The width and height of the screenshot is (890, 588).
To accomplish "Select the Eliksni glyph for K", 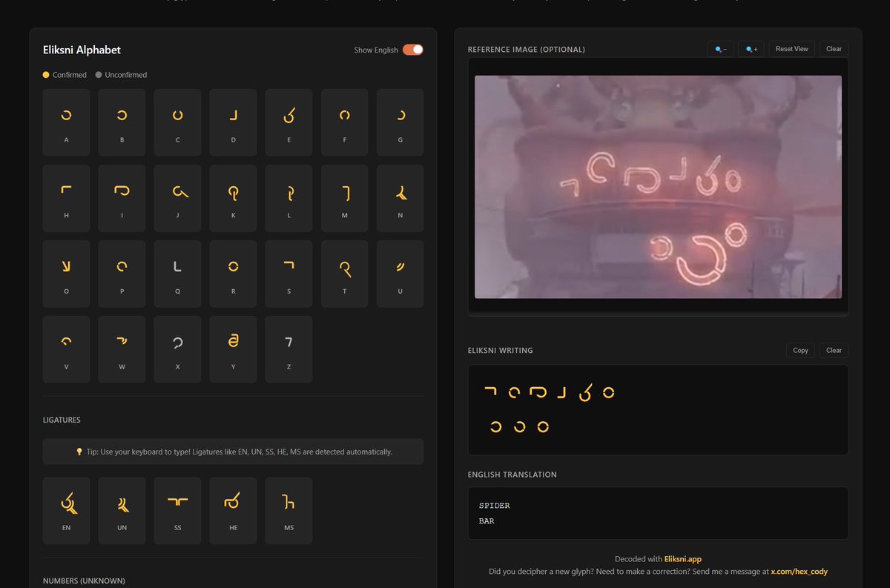I will coord(233,198).
